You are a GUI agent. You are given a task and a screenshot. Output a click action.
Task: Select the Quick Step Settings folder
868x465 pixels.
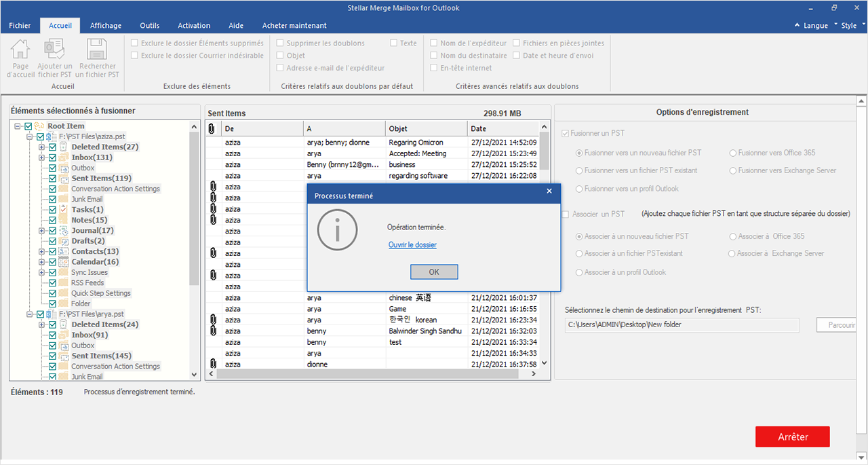(101, 293)
